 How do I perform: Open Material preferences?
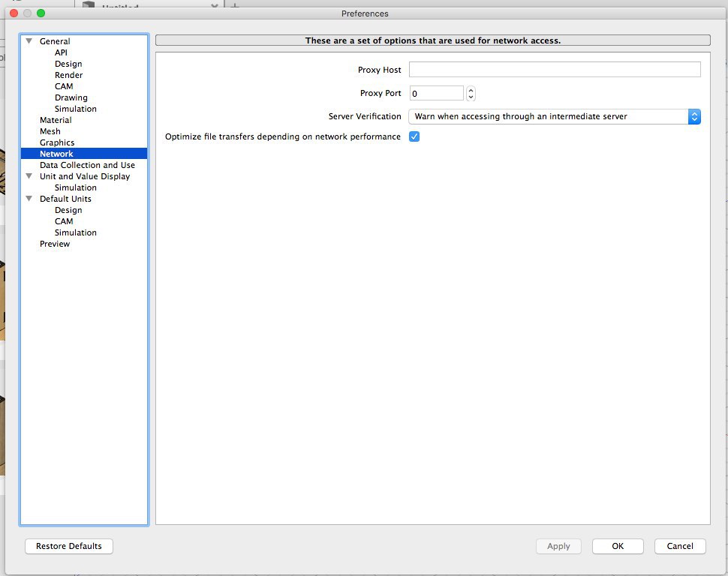click(x=56, y=120)
